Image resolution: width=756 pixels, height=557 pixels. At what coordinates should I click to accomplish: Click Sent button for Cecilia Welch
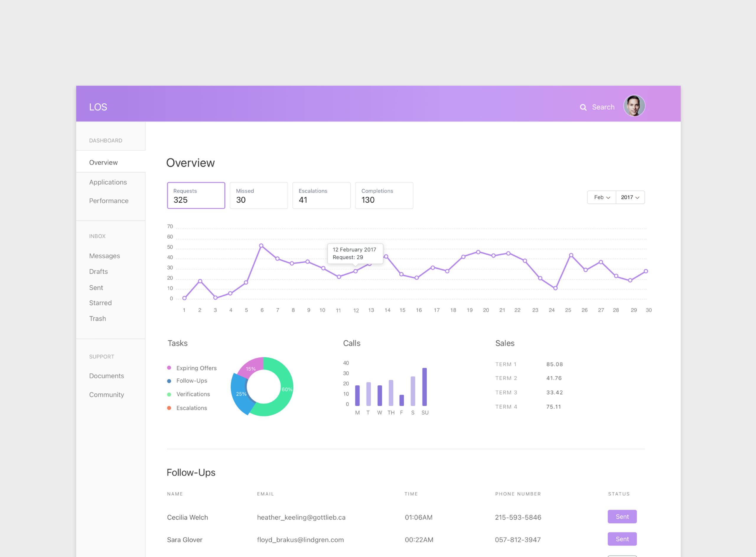(622, 517)
